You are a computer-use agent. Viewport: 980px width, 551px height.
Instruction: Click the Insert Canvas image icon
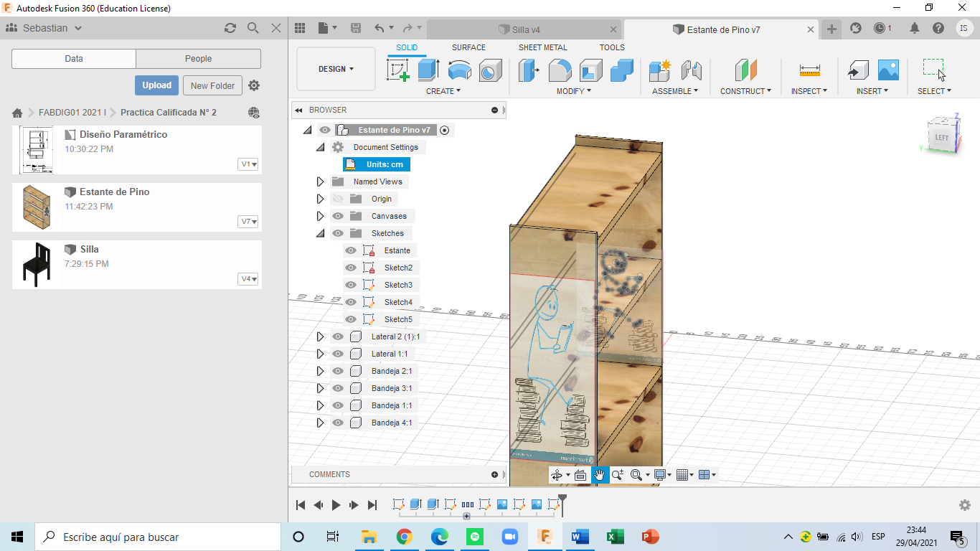pos(888,70)
